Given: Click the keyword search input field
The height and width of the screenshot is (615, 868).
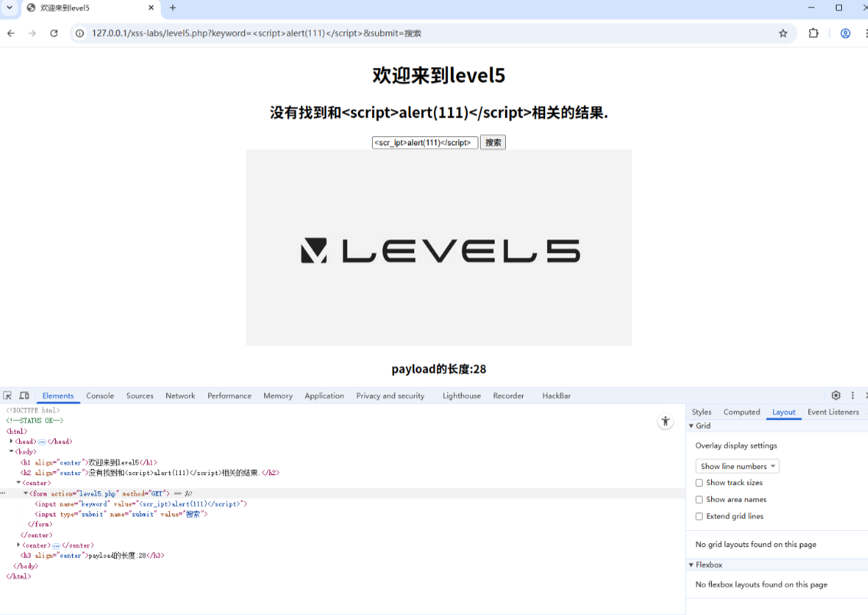Looking at the screenshot, I should pyautogui.click(x=425, y=143).
